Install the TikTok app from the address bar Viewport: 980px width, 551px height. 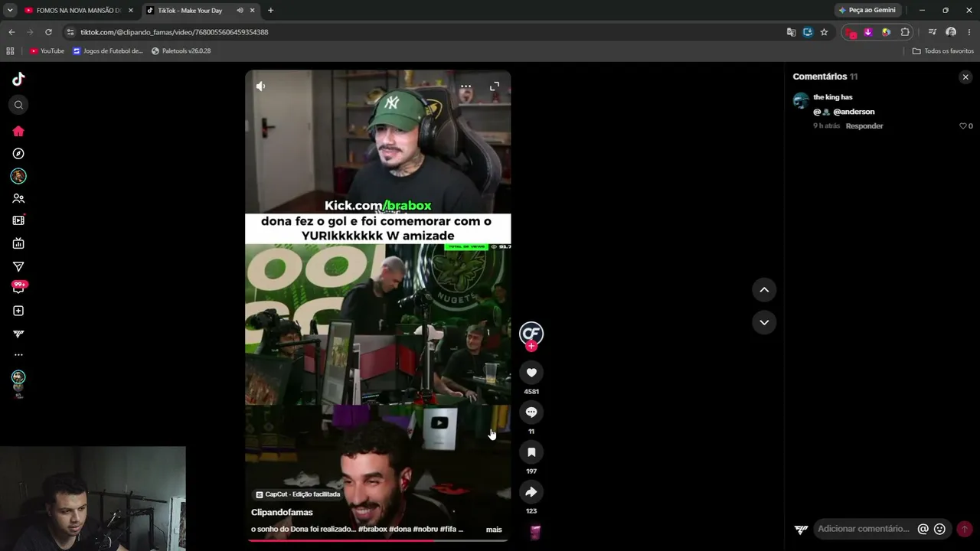click(x=808, y=32)
